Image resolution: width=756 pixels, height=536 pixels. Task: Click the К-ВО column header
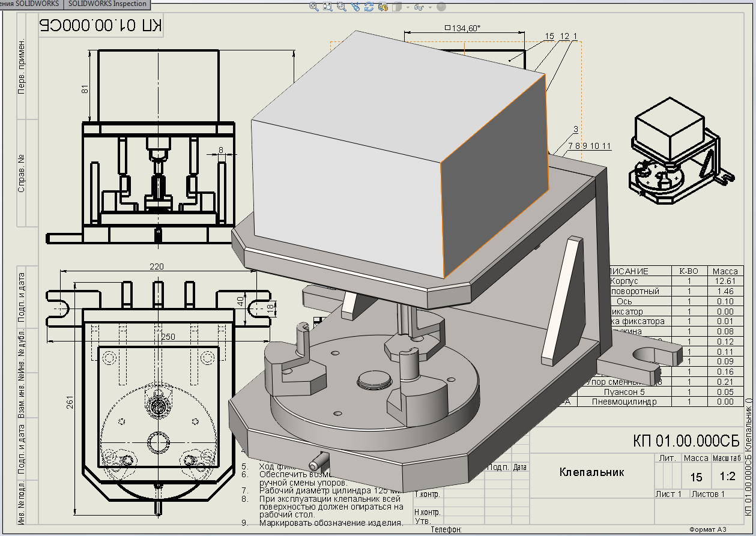[689, 271]
